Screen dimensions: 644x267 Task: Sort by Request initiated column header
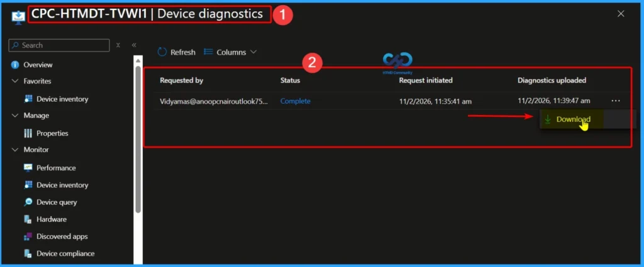pyautogui.click(x=426, y=80)
